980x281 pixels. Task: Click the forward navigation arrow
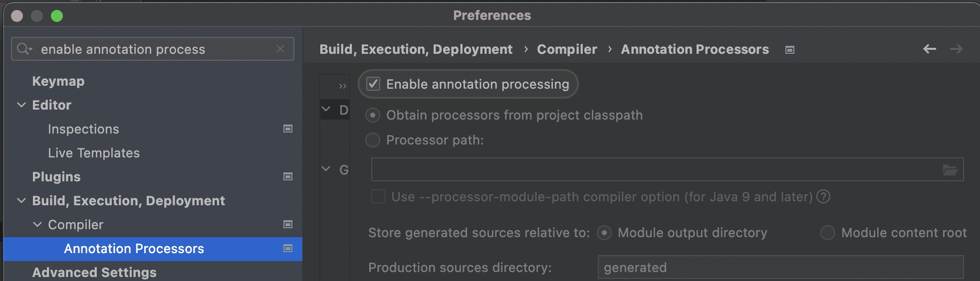click(956, 49)
